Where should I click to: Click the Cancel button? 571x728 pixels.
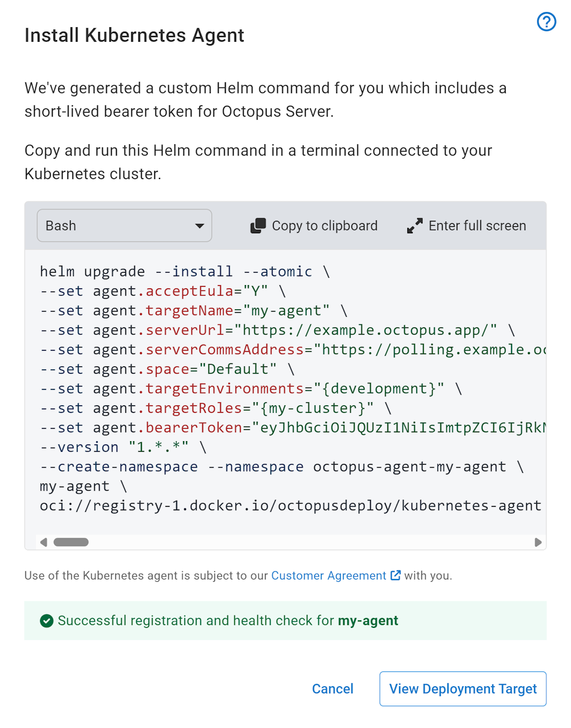[x=333, y=689]
